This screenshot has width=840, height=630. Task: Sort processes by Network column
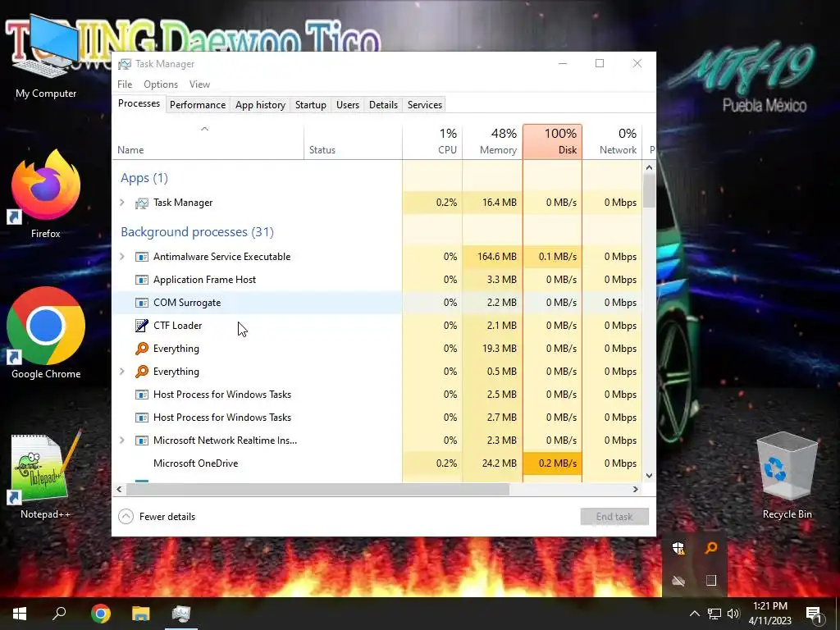pyautogui.click(x=612, y=142)
